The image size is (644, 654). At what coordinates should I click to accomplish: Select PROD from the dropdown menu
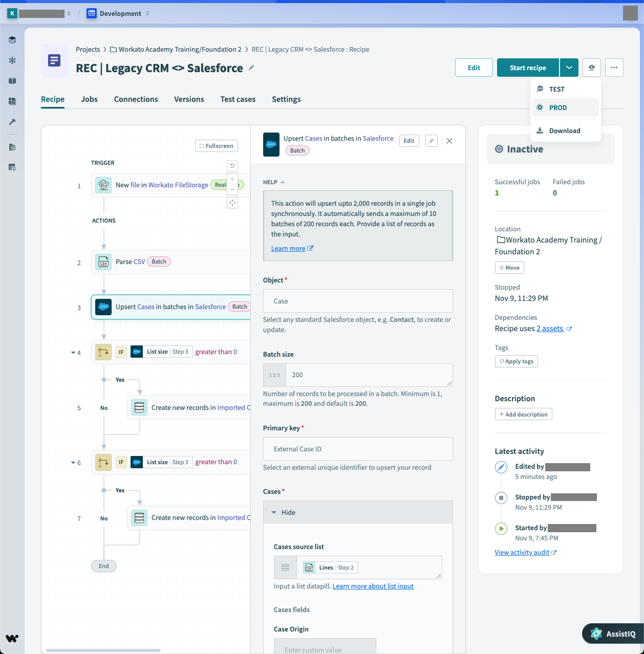point(566,107)
